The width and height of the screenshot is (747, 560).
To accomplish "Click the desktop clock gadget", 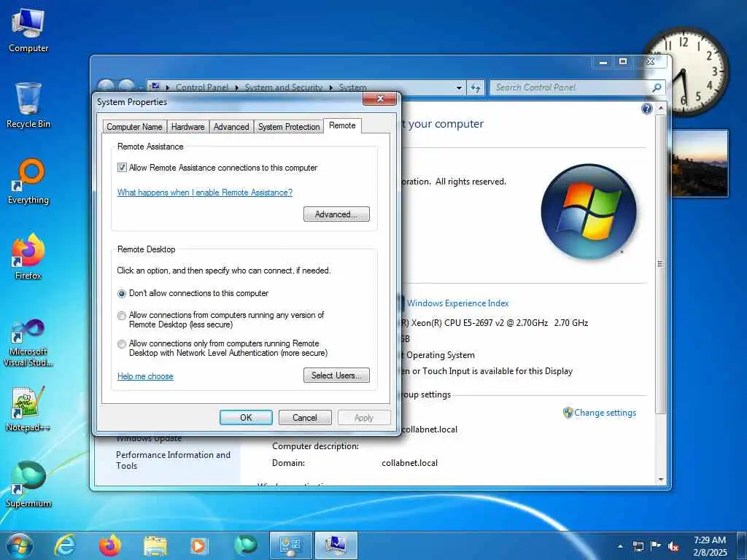I will 686,71.
